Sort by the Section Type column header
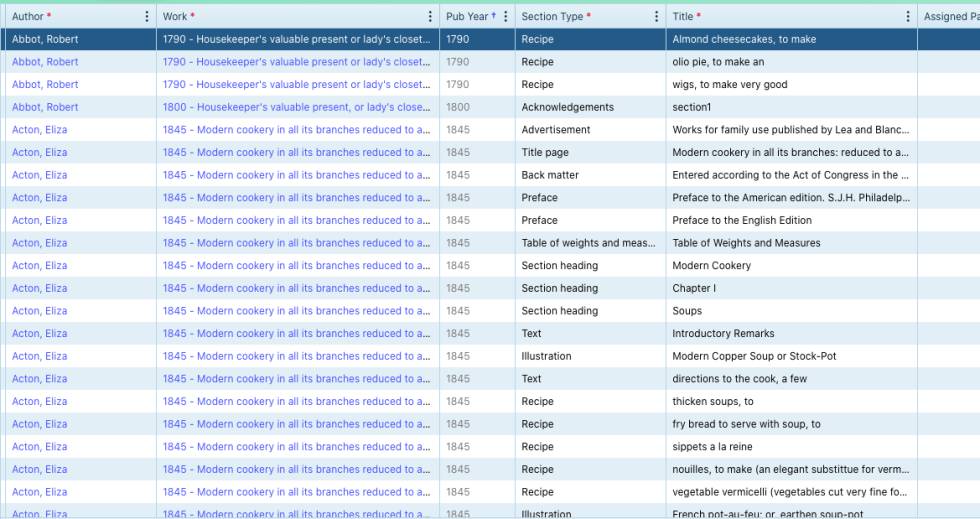 tap(552, 17)
